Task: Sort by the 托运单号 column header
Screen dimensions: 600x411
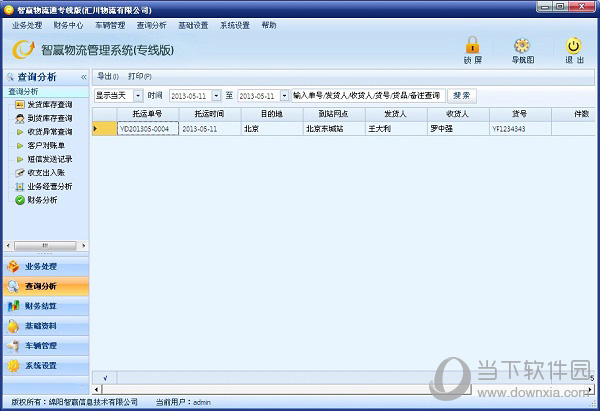Action: point(148,114)
